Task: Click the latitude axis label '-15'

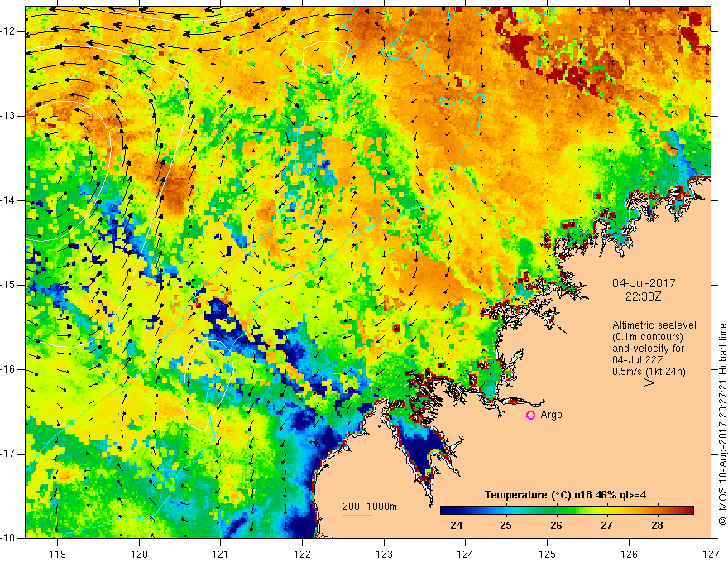Action: pyautogui.click(x=8, y=285)
